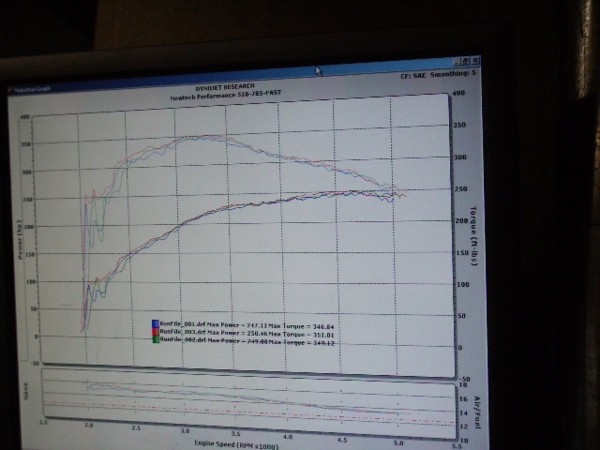This screenshot has height=450, width=600.
Task: Click the 300 value on the Torque axis
Action: pyautogui.click(x=460, y=157)
